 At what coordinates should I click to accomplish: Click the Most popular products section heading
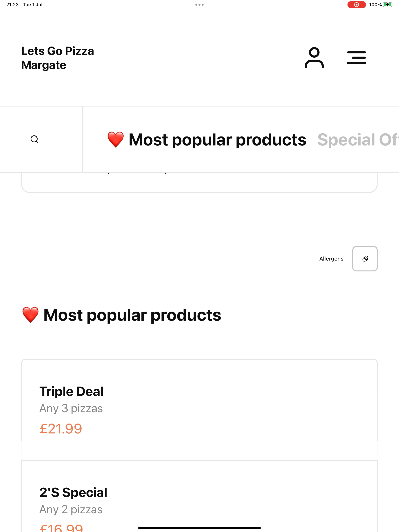click(x=121, y=315)
